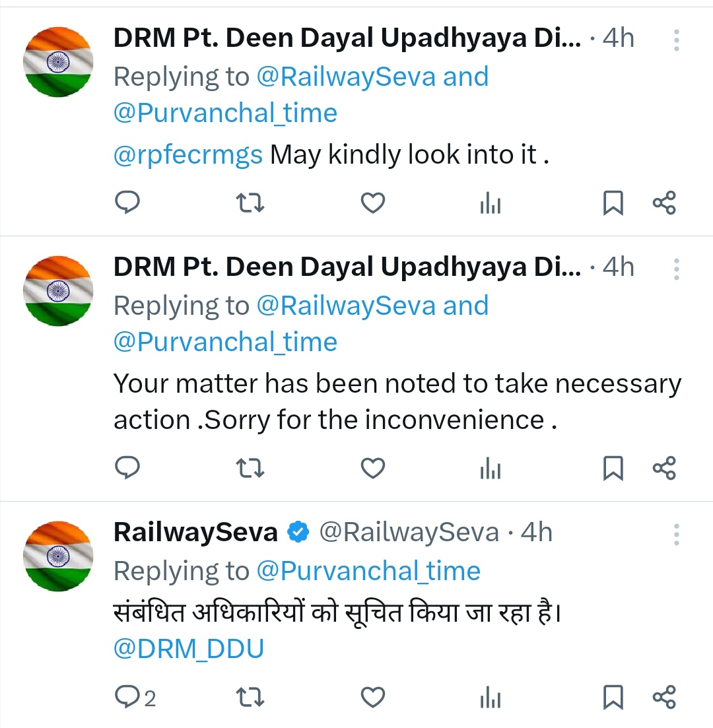Reply to the 'May kindly look into it' tweet
Image resolution: width=713 pixels, height=728 pixels.
(127, 203)
